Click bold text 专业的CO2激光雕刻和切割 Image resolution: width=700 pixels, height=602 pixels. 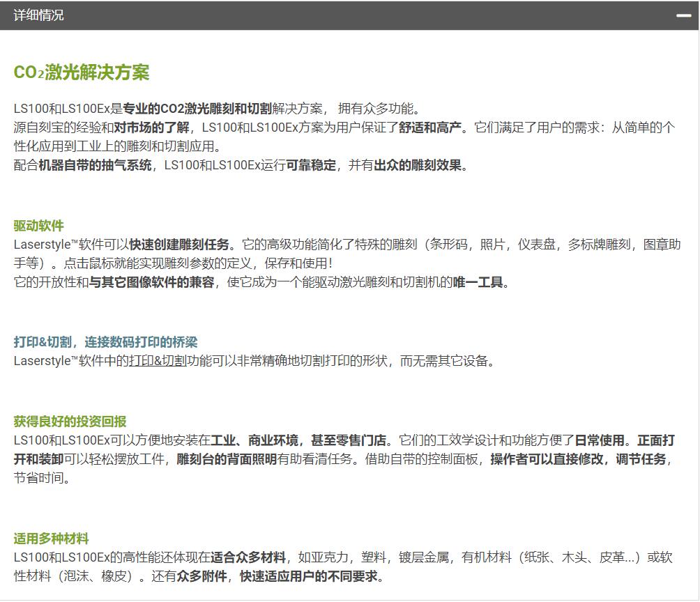coord(197,109)
